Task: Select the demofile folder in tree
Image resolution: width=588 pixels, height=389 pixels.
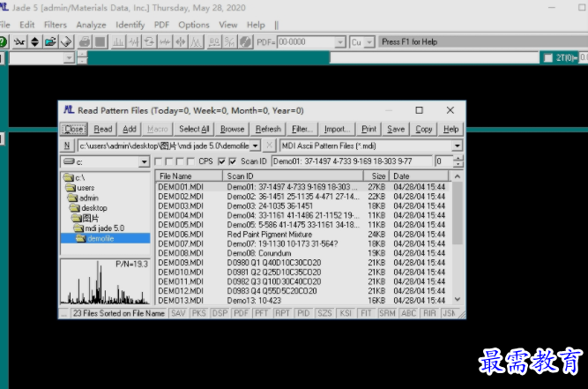Action: point(100,238)
